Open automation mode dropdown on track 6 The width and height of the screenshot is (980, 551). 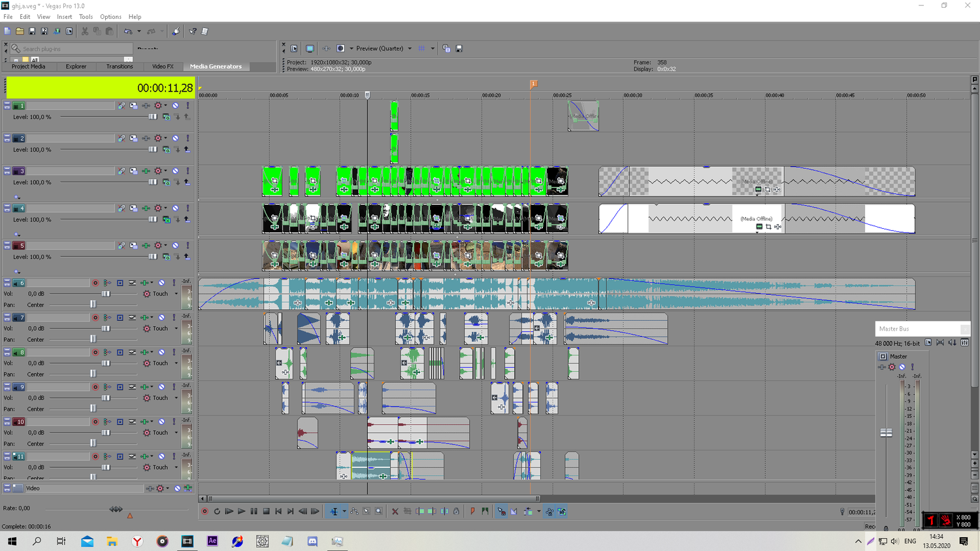pos(176,294)
